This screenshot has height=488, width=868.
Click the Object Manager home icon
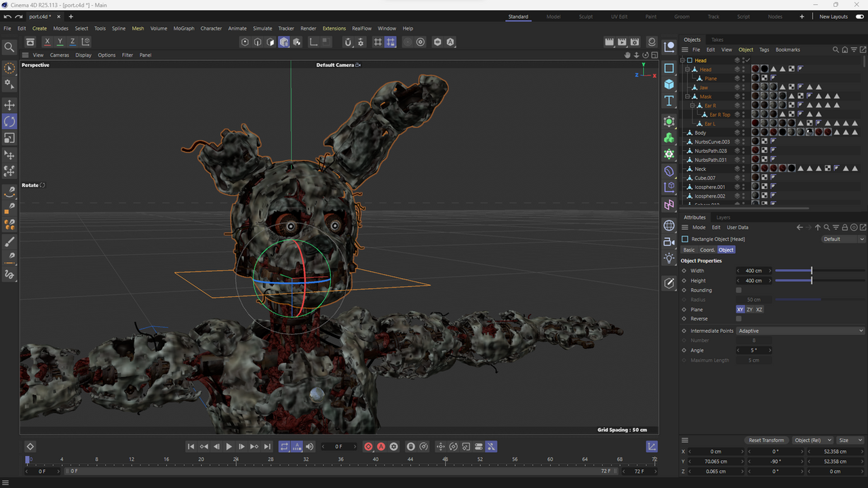[x=844, y=49]
